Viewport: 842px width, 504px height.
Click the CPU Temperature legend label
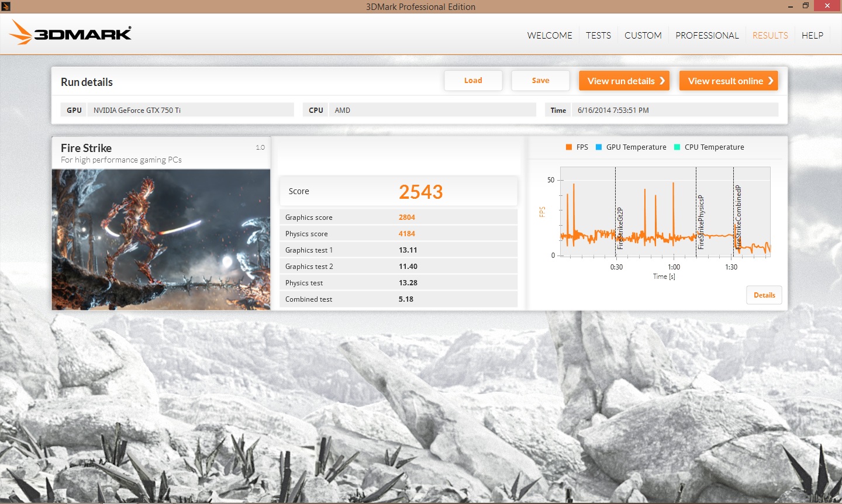(715, 147)
